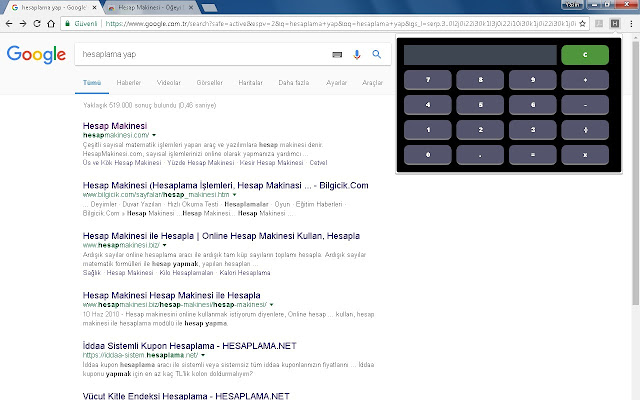Click the Google search input field
This screenshot has width=640, height=400.
click(x=204, y=54)
